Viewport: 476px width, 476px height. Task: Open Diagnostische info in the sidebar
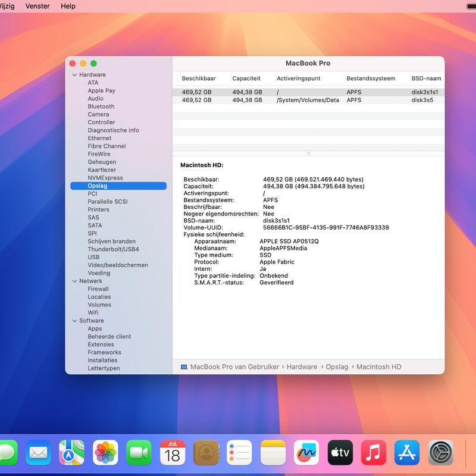(113, 130)
